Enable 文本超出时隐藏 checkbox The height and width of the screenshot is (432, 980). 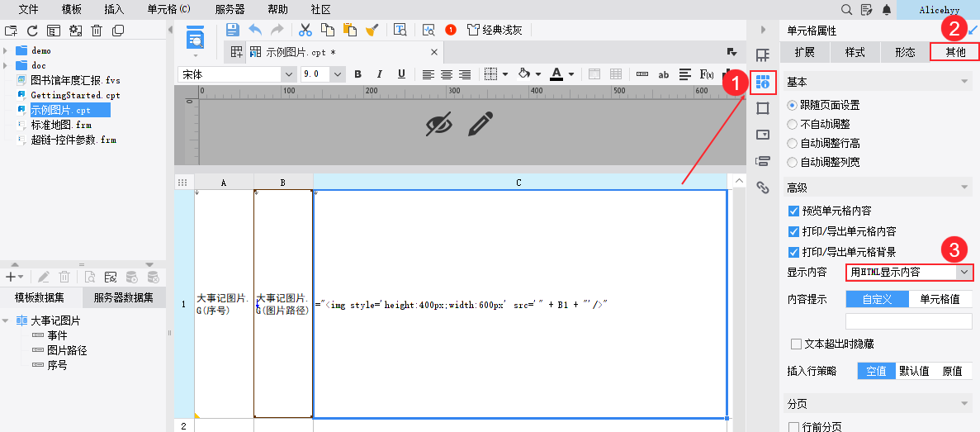pyautogui.click(x=796, y=344)
